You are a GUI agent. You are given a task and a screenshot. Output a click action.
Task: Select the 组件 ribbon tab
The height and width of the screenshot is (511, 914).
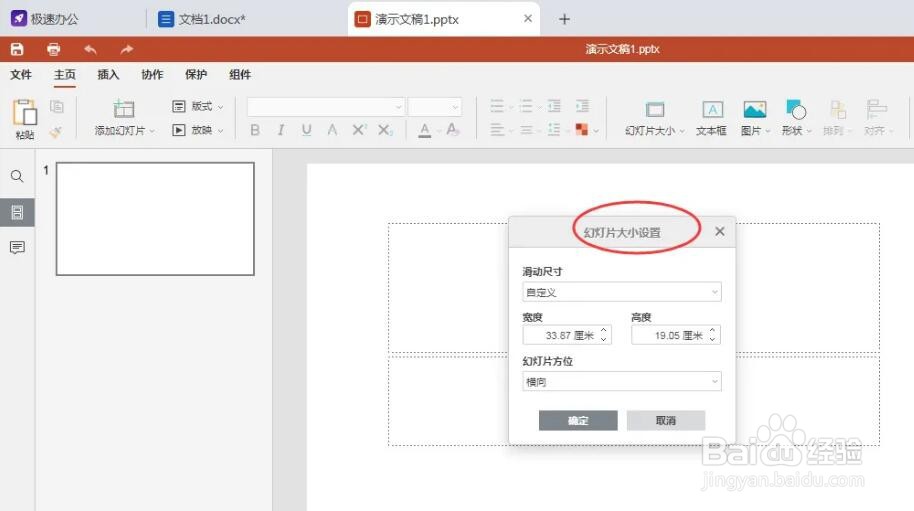click(240, 75)
